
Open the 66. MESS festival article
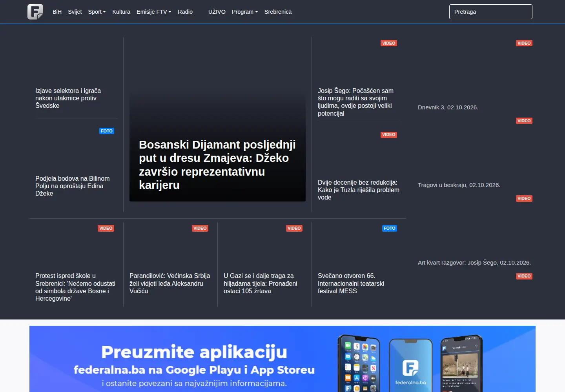[x=351, y=283]
